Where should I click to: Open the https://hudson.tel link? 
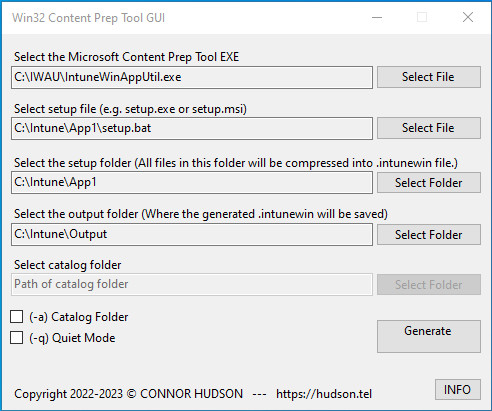(x=324, y=394)
